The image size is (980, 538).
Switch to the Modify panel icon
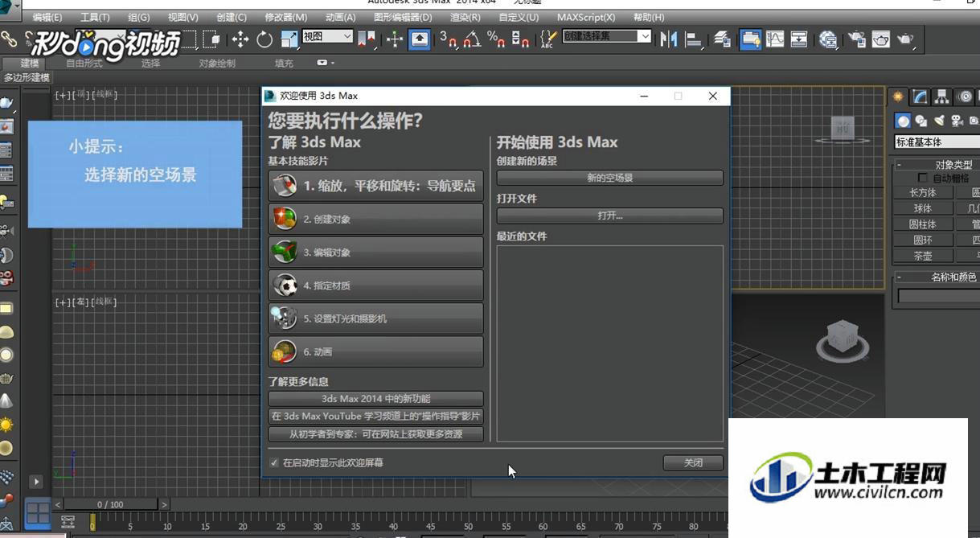tap(921, 97)
